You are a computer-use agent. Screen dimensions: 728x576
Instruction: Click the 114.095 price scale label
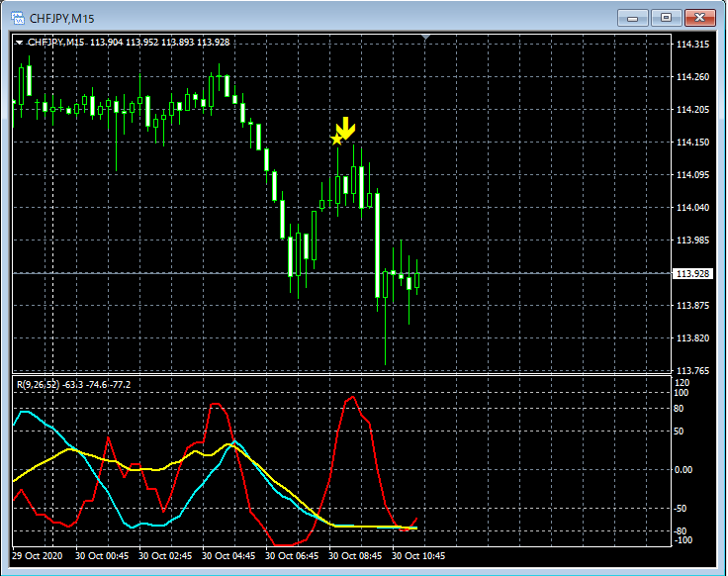click(692, 174)
